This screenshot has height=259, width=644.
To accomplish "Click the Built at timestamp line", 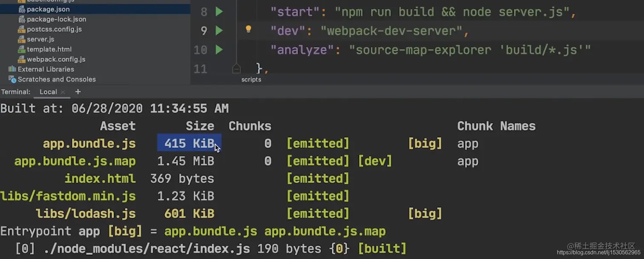I will coord(115,108).
